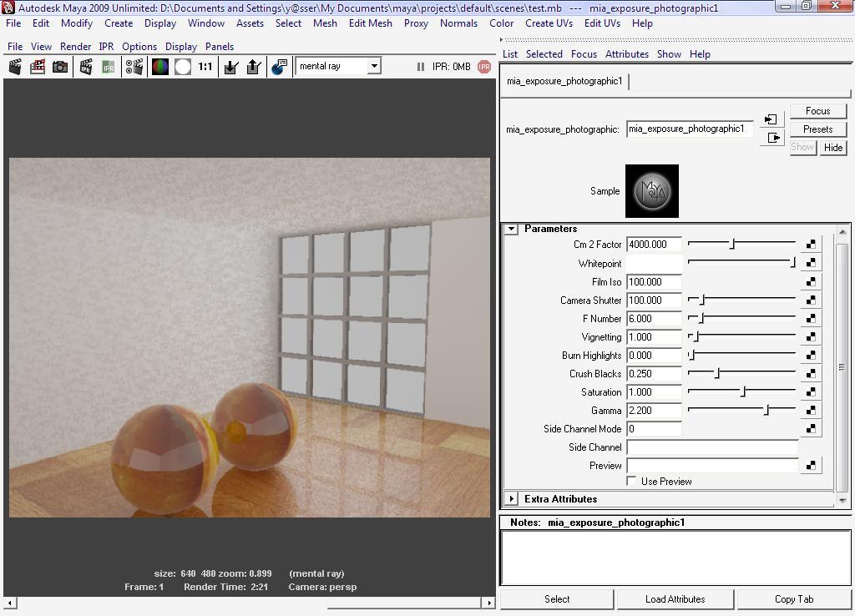Show render diagnostics with the blue globe icon
The image size is (855, 616).
(x=279, y=67)
